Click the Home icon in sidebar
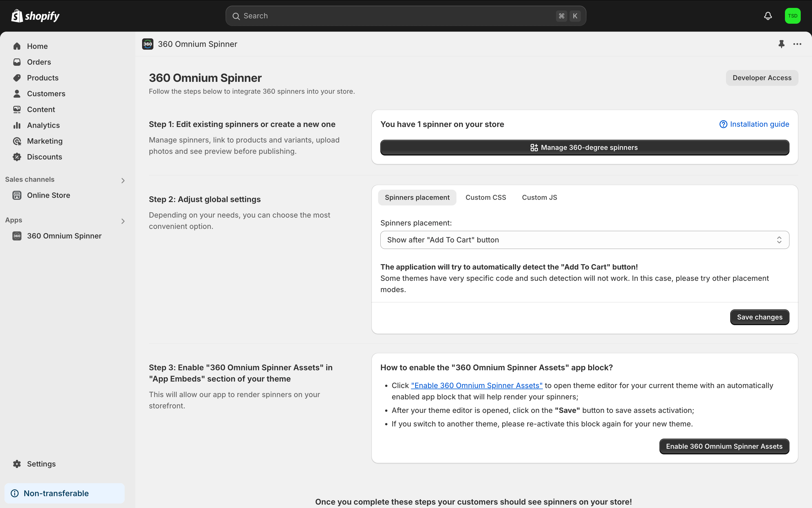 tap(17, 46)
